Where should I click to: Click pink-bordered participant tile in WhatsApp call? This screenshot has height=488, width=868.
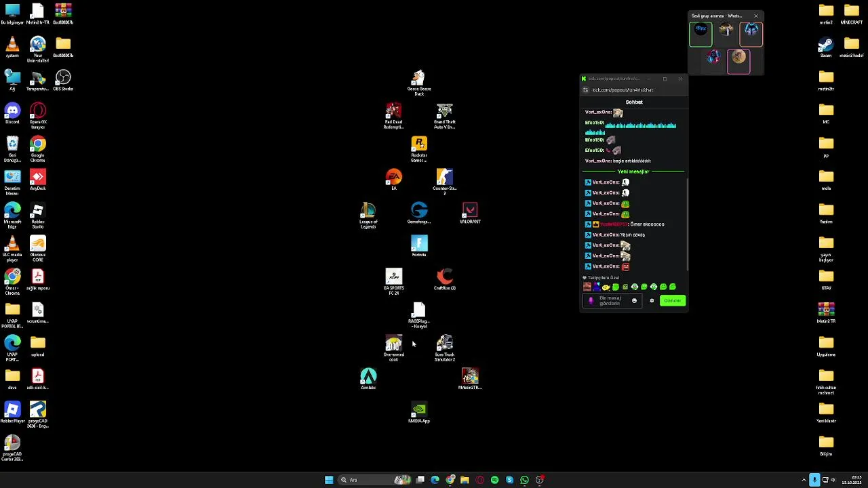click(x=738, y=62)
